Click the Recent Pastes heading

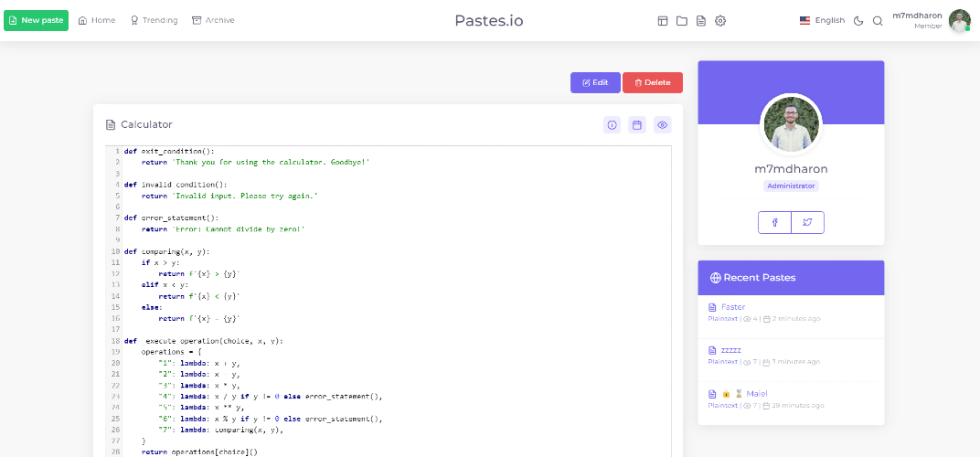pyautogui.click(x=760, y=278)
